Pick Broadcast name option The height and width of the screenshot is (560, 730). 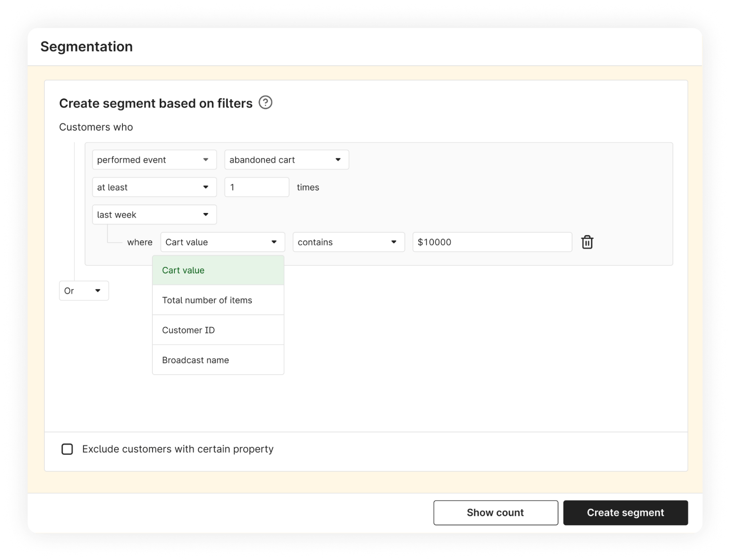218,360
